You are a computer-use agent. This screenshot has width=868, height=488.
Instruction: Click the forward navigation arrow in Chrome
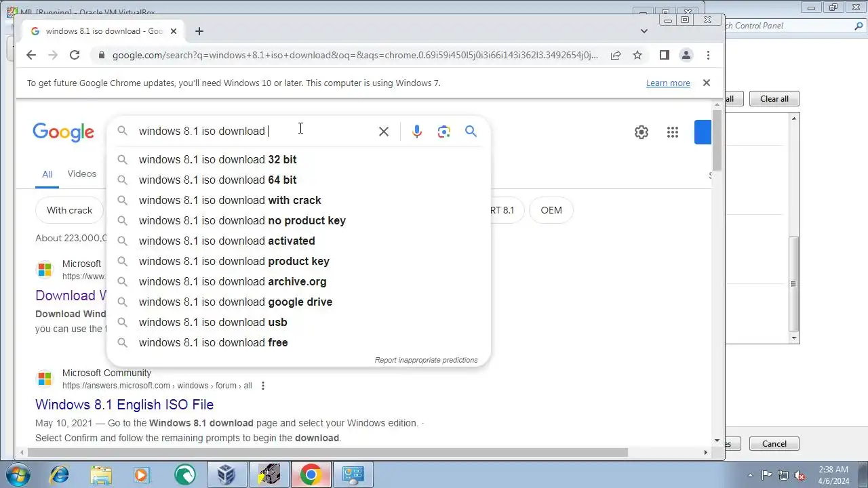click(53, 55)
